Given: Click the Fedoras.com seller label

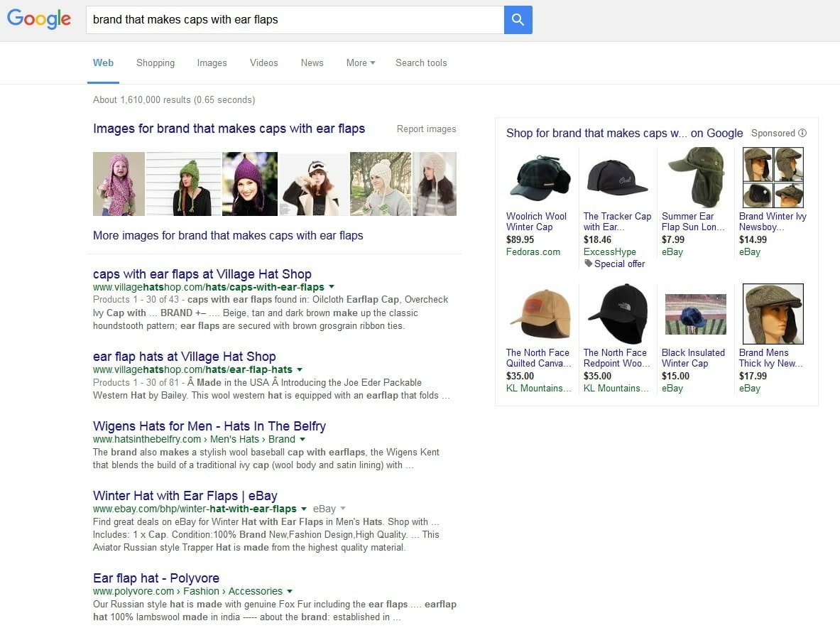Looking at the screenshot, I should (x=533, y=252).
